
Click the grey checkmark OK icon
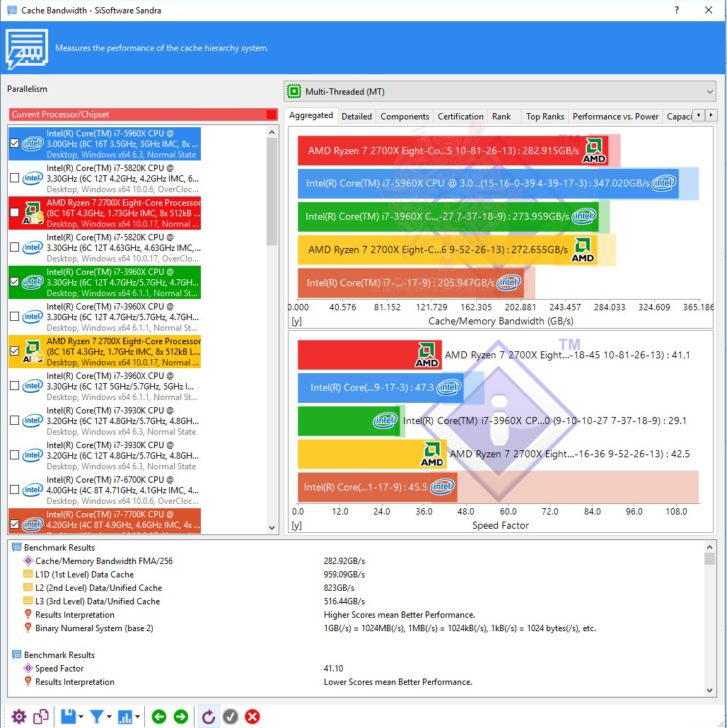pos(231,717)
